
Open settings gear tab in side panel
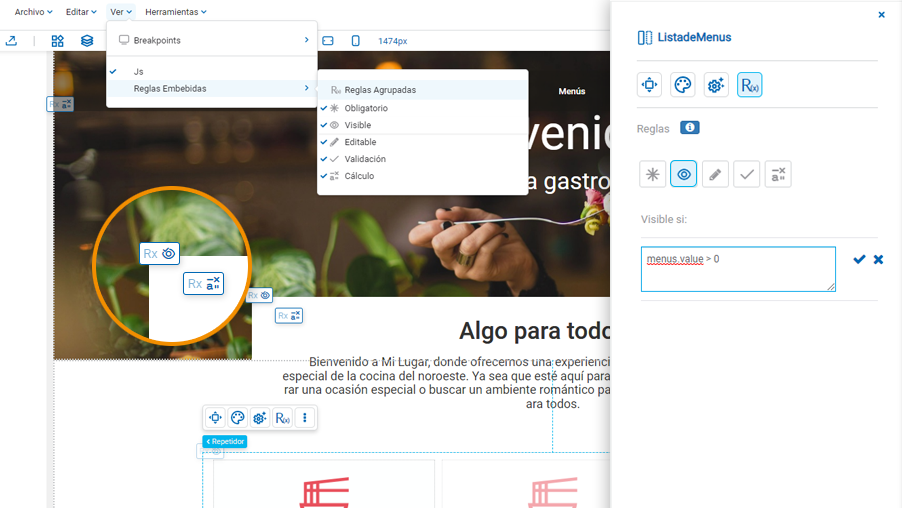(x=716, y=85)
